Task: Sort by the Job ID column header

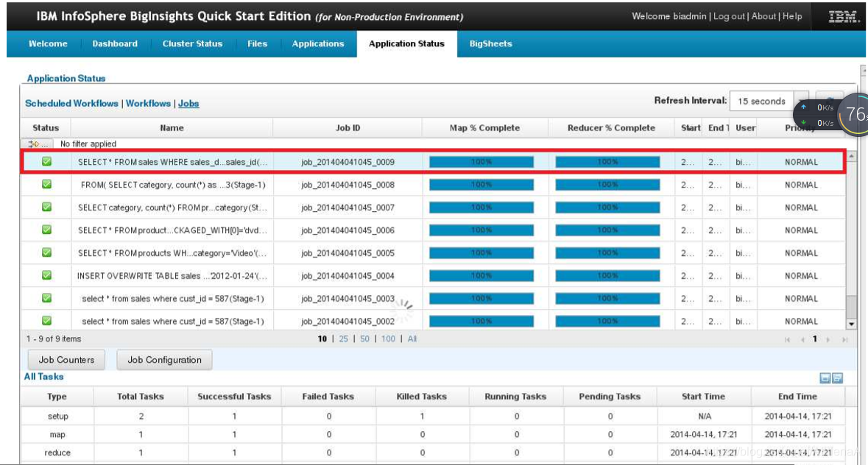Action: [347, 128]
